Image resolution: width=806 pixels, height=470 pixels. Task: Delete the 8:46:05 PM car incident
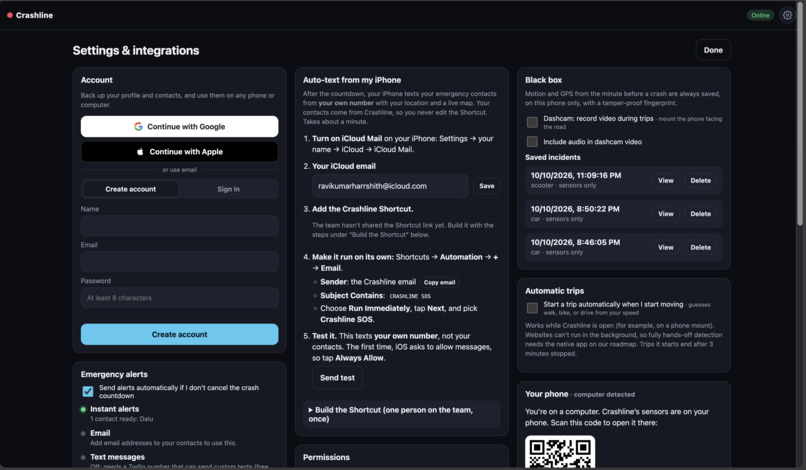coord(701,247)
